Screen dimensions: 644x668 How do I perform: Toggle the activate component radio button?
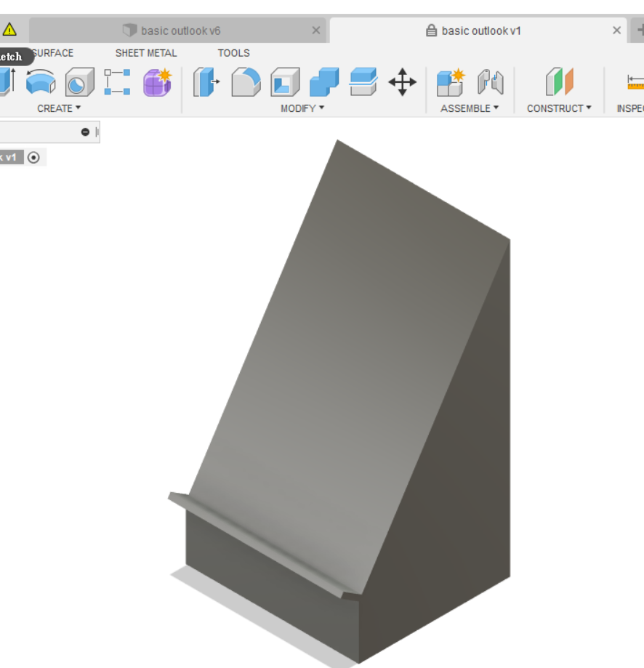33,158
